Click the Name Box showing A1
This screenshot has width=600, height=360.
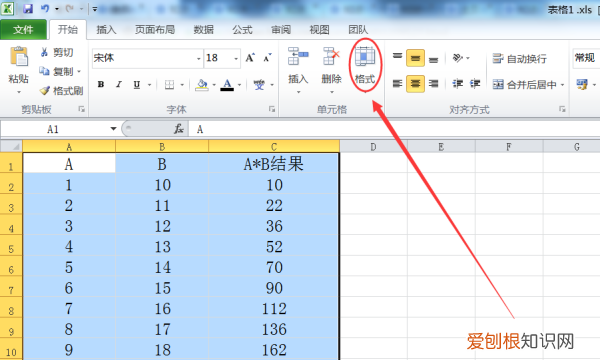54,129
